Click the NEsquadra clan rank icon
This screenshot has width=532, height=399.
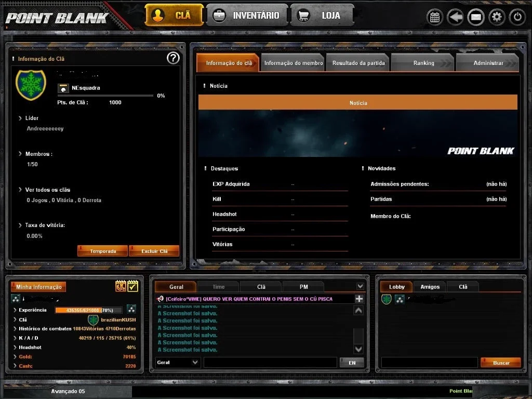coord(63,88)
